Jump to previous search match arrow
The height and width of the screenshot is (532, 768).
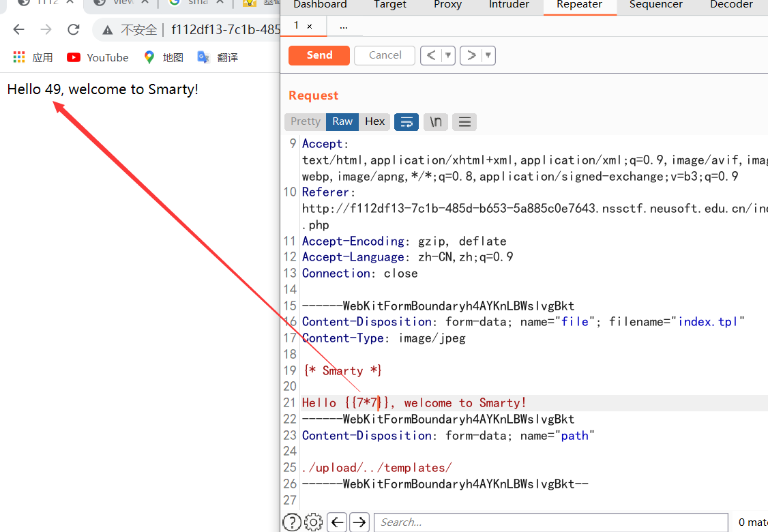click(x=337, y=522)
